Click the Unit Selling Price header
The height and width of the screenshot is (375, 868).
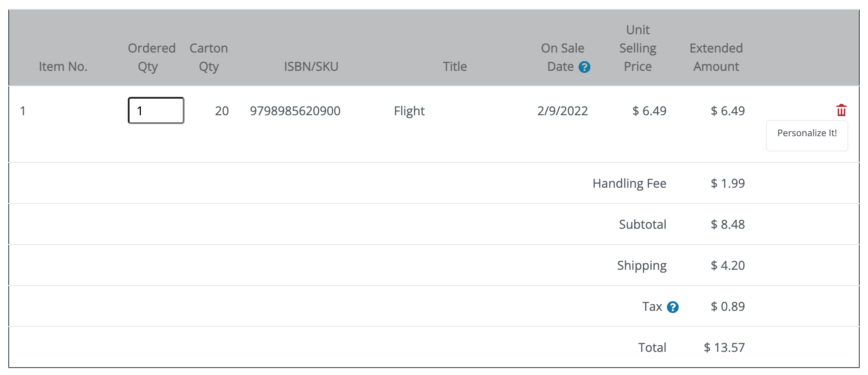pos(638,48)
